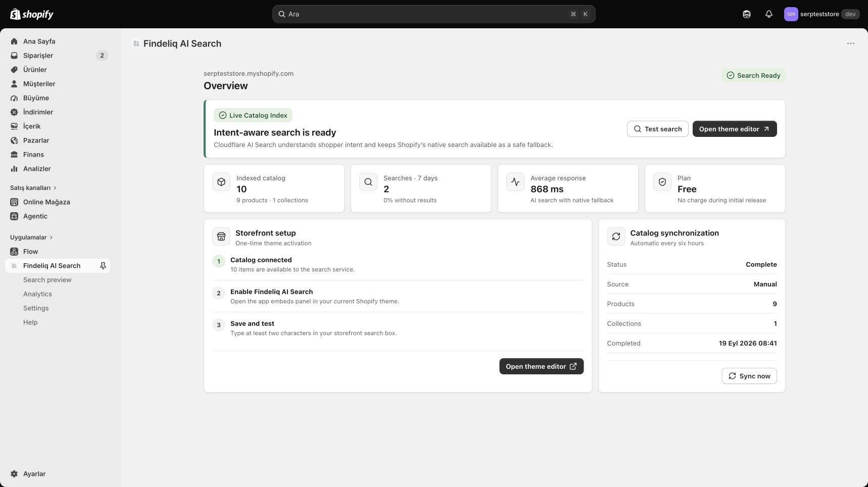This screenshot has width=868, height=487.
Task: Click the Catalog synchronization refresh icon
Action: pyautogui.click(x=616, y=236)
